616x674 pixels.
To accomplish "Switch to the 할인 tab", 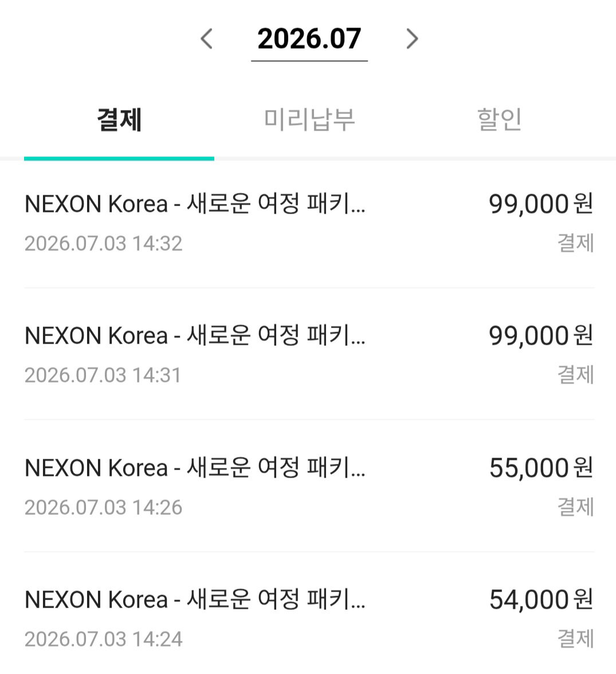I will click(x=499, y=119).
